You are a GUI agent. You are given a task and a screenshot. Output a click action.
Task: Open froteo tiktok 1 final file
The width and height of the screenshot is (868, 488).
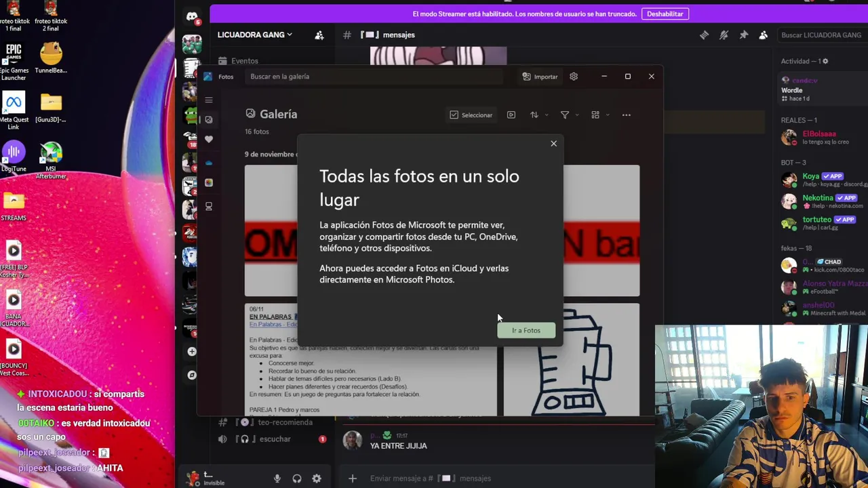point(14,16)
